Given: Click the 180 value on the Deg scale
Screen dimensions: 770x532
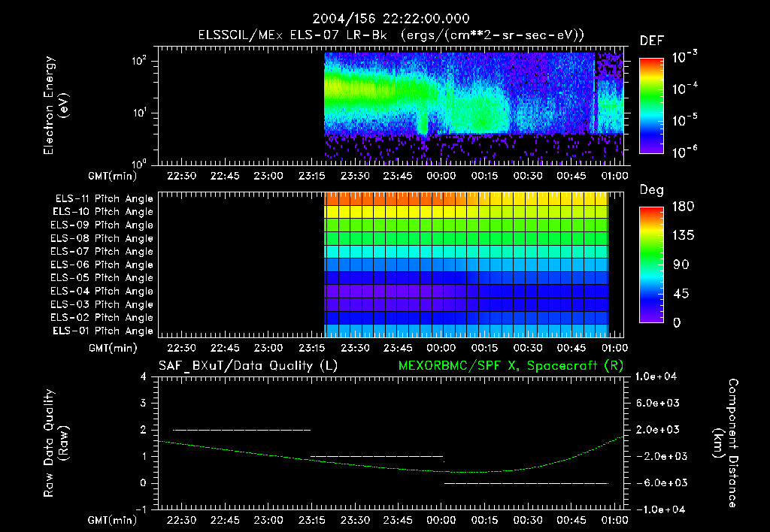Looking at the screenshot, I should (683, 206).
